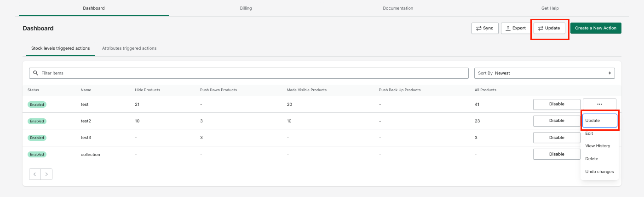Click the Sync button with arrows icon

tap(484, 28)
